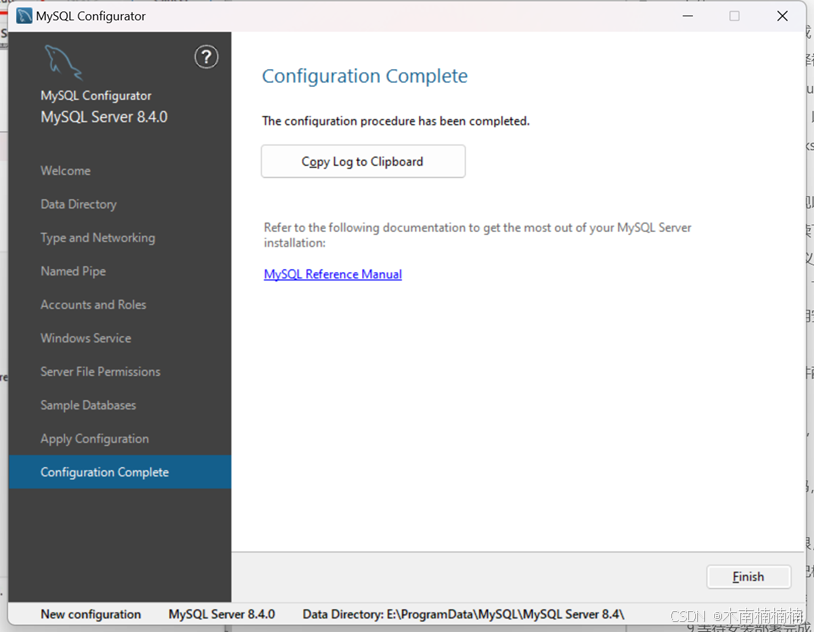Viewport: 814px width, 632px height.
Task: Open the Accounts and Roles step
Action: 93,305
